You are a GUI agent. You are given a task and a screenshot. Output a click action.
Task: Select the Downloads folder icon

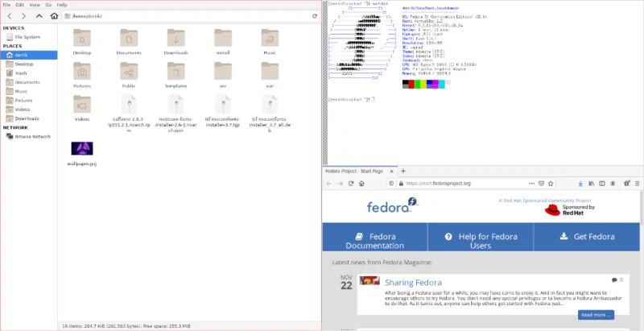[x=175, y=38]
